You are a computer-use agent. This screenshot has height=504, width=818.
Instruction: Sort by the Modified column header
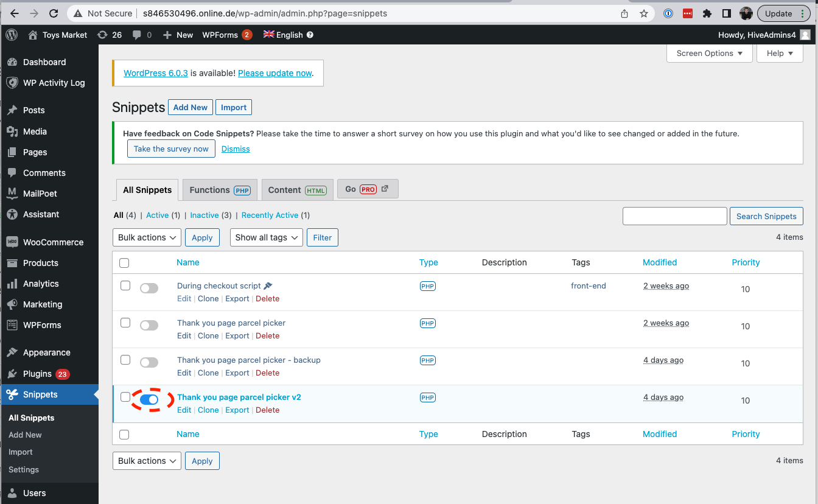click(660, 262)
